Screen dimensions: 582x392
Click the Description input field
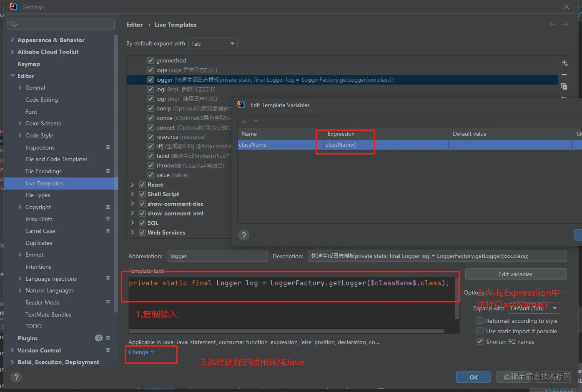point(437,256)
